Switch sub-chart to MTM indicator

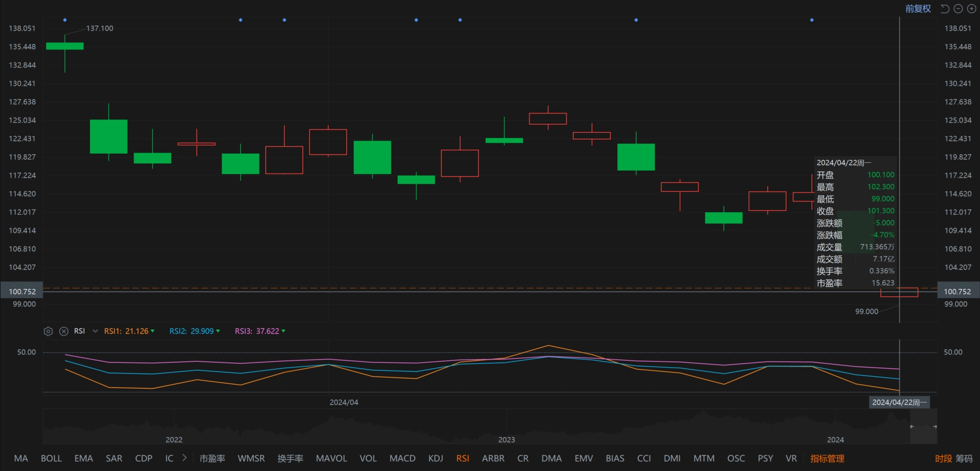tap(704, 458)
